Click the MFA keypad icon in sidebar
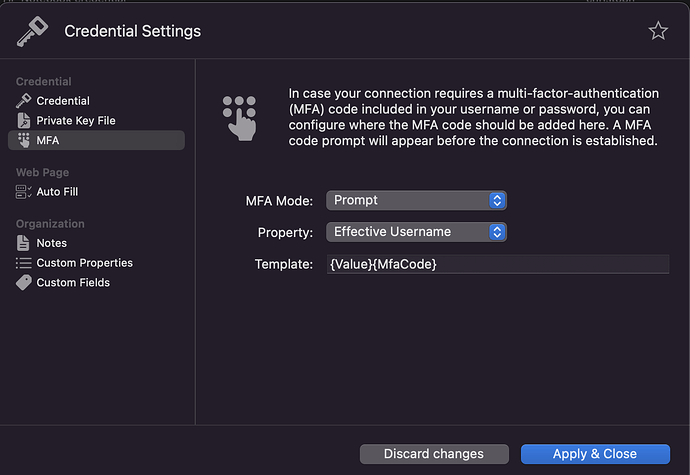 pos(24,140)
